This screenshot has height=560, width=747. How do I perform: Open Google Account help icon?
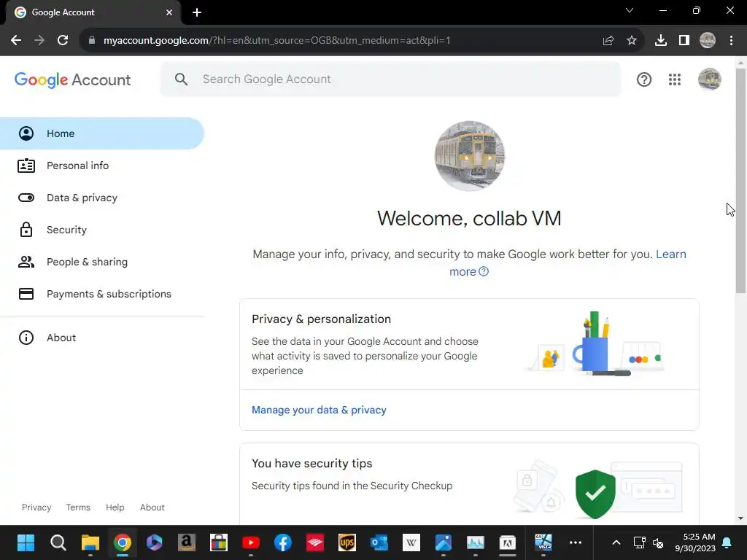(644, 79)
